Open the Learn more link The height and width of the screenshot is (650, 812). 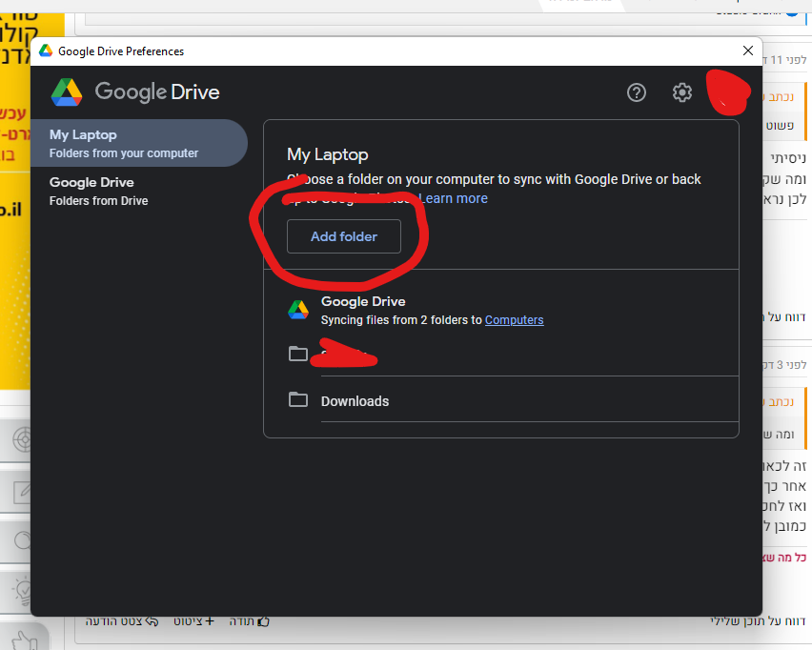pos(453,198)
